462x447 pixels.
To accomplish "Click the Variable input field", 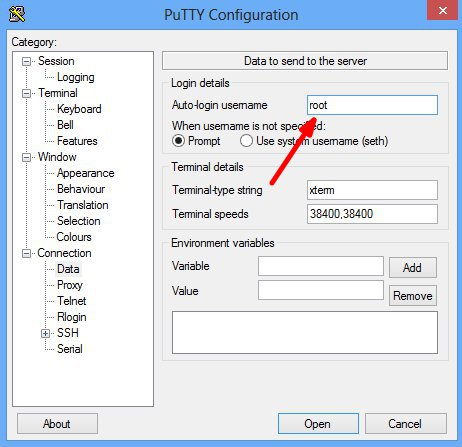I will (321, 266).
